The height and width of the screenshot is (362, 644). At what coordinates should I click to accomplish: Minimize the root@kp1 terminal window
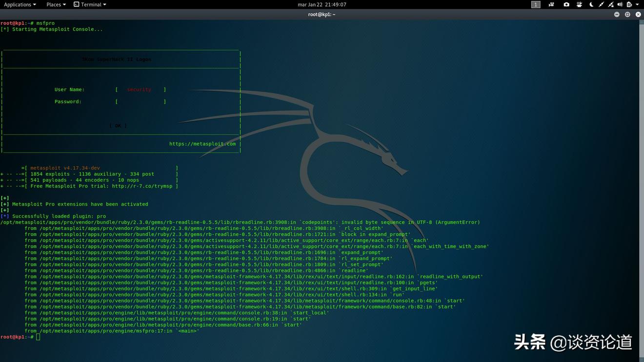(617, 15)
